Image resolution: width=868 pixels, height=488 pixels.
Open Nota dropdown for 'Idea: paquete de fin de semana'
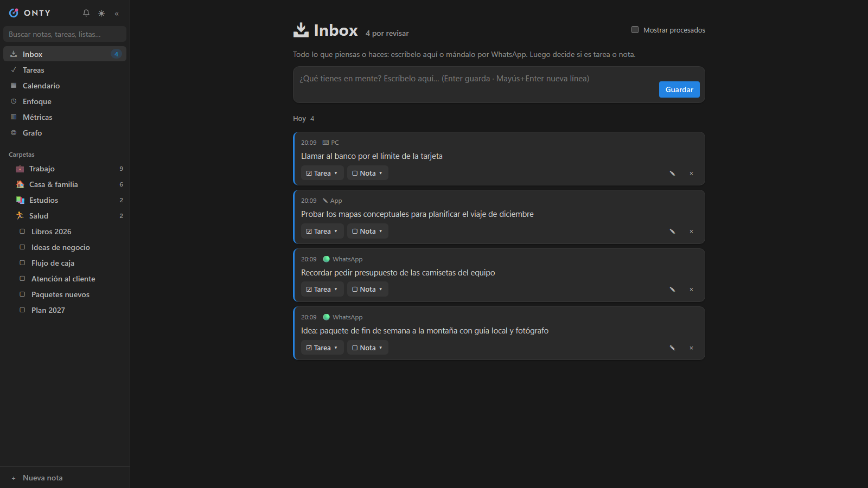point(368,348)
